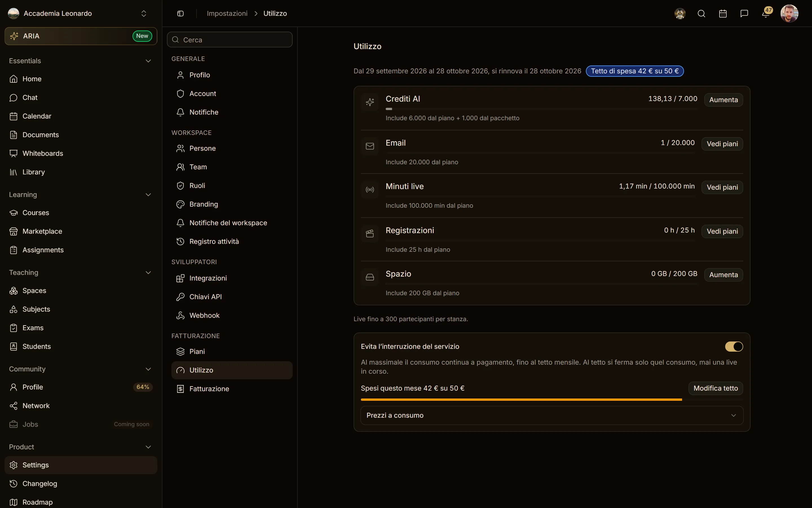Go to Home in sidebar

(81, 79)
